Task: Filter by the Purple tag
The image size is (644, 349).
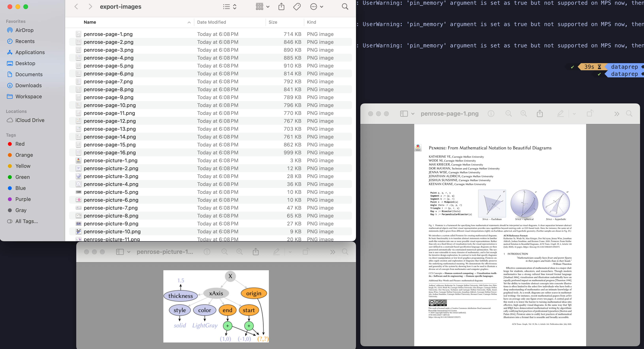Action: tap(23, 199)
